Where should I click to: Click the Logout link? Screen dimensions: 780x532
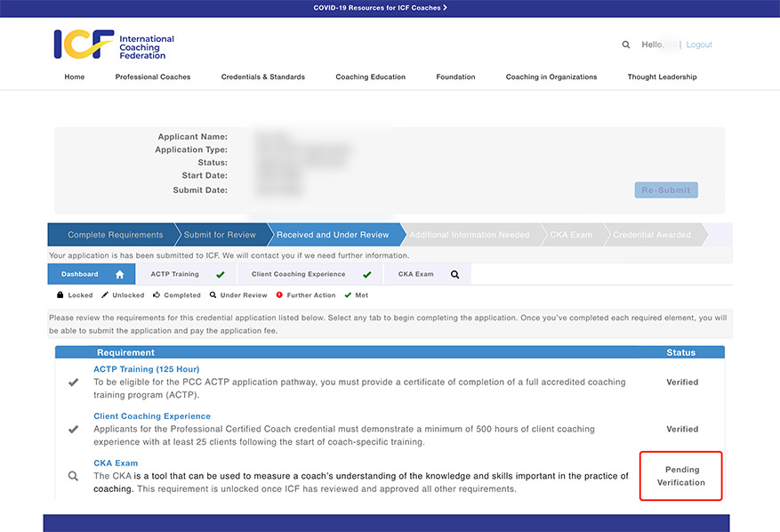699,44
